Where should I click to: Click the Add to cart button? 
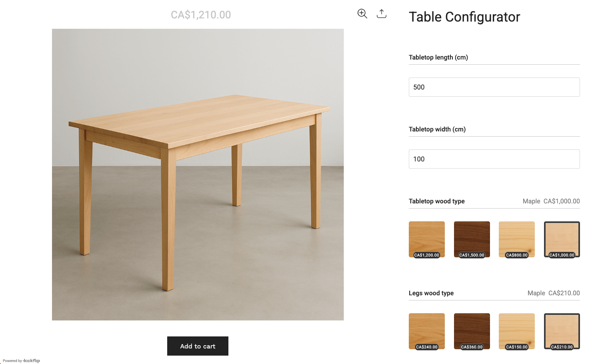click(198, 346)
